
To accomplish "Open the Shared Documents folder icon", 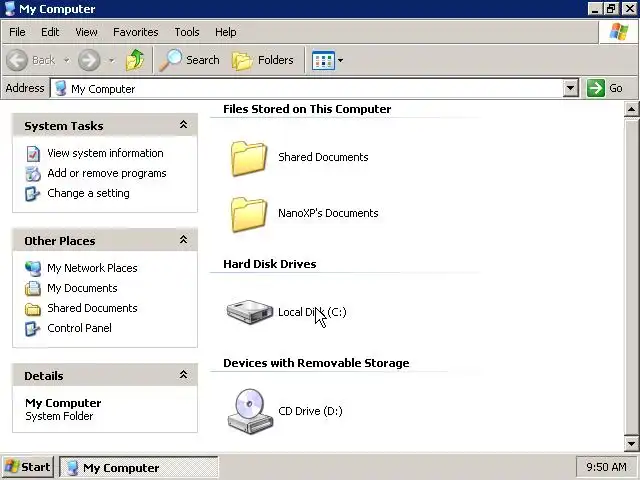I will (249, 158).
